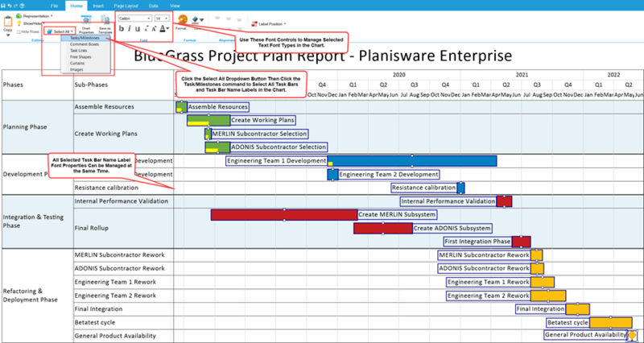Choose Task Links from the Select All menu

pos(86,51)
